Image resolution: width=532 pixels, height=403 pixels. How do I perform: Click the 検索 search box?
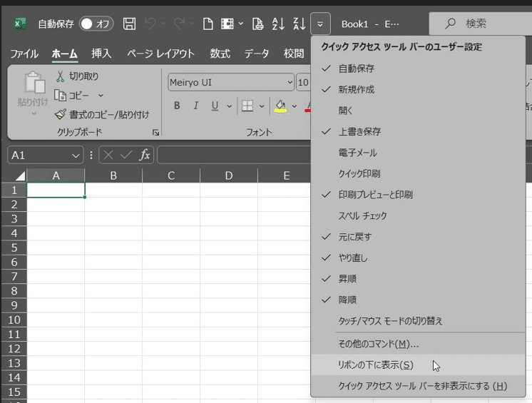point(481,24)
